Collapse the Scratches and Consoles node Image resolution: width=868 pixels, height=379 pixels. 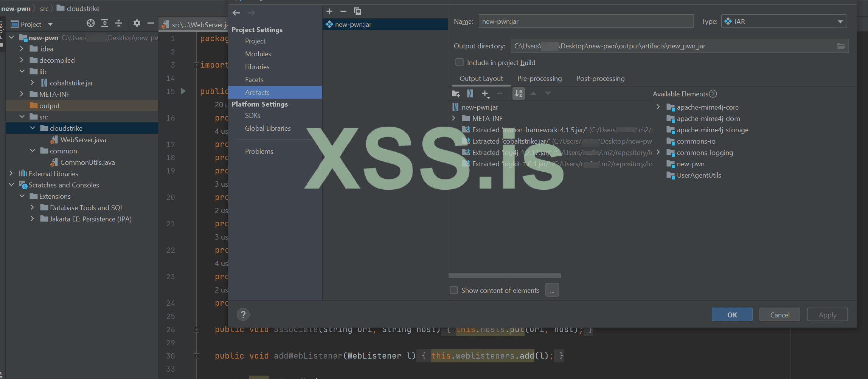point(11,185)
